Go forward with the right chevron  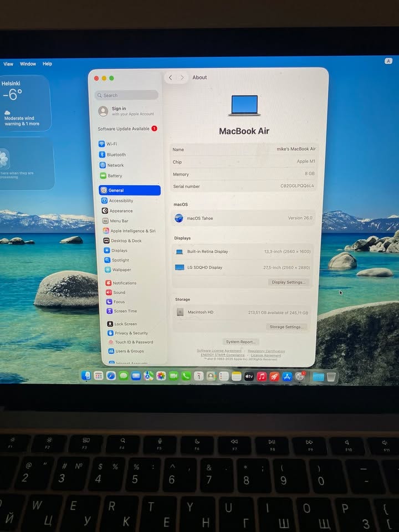tap(182, 78)
